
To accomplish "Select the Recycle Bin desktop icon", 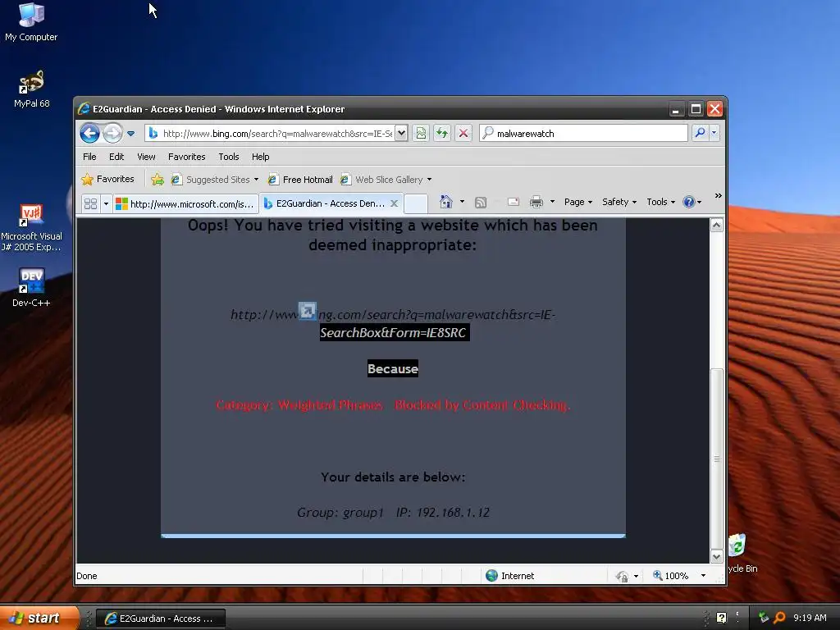I will coord(742,553).
